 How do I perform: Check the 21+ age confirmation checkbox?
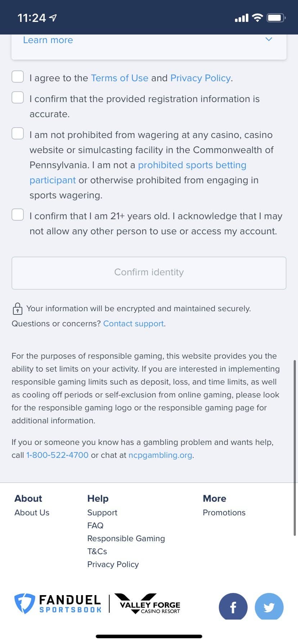coord(17,215)
